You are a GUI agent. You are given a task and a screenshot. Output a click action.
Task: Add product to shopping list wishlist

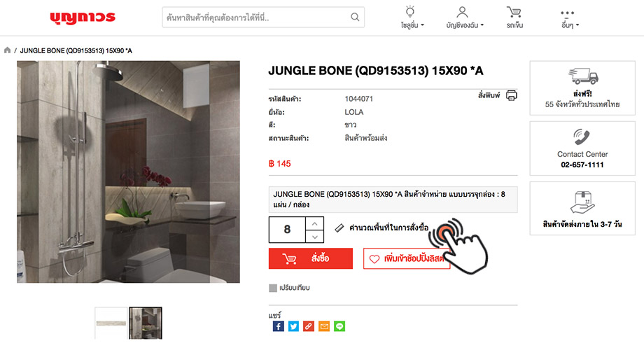pos(407,258)
